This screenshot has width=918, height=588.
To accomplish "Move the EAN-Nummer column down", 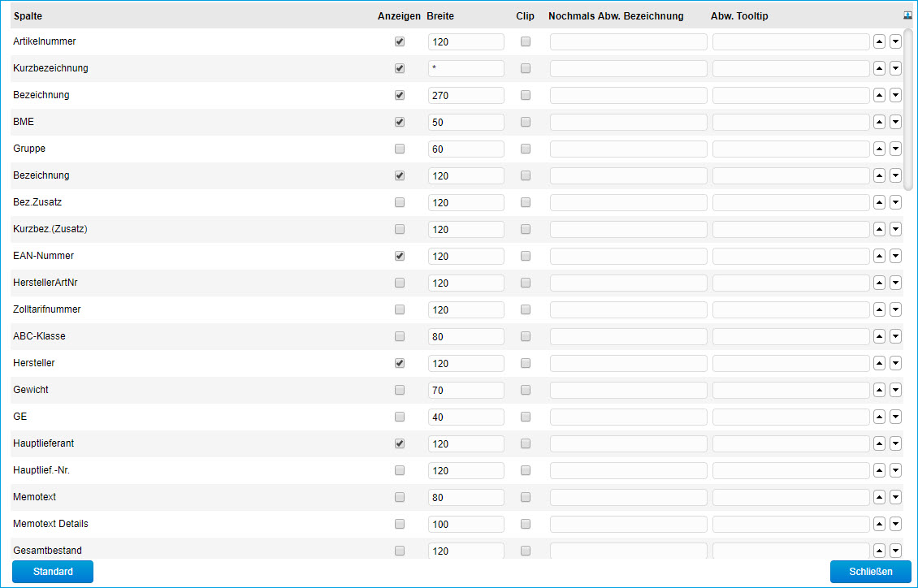I will [x=895, y=256].
